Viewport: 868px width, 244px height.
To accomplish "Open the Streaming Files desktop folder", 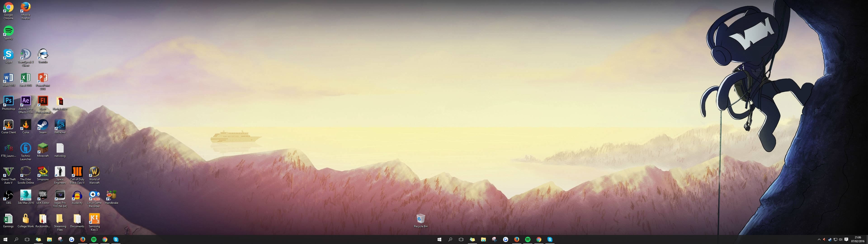I will tap(60, 219).
